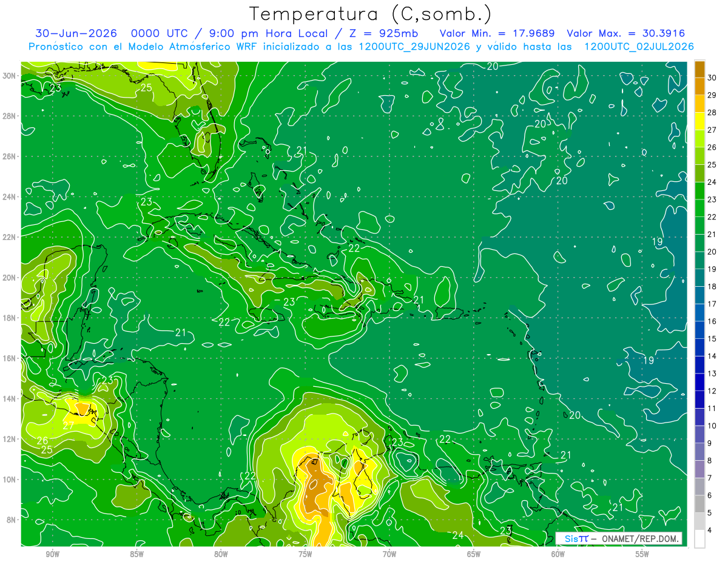Click the '30N' latitude axis label
This screenshot has height=562, width=728.
pos(10,75)
